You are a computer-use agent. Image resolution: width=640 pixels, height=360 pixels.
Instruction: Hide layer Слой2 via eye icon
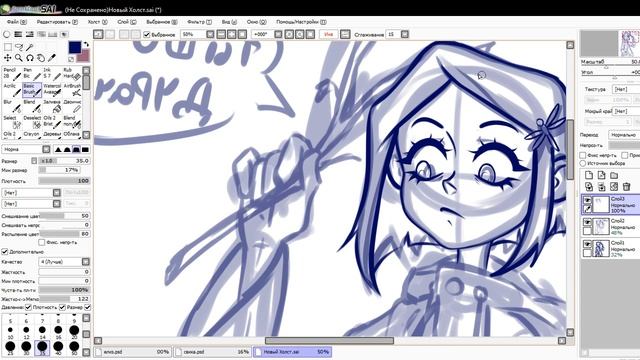pos(587,222)
